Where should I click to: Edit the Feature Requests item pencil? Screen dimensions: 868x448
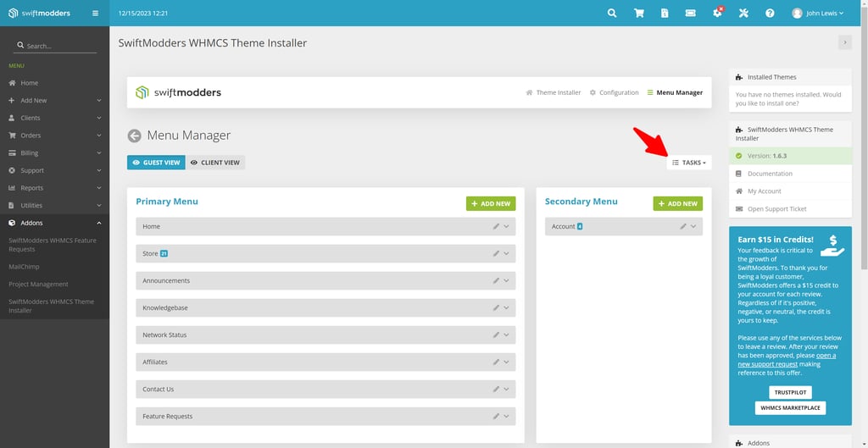496,416
